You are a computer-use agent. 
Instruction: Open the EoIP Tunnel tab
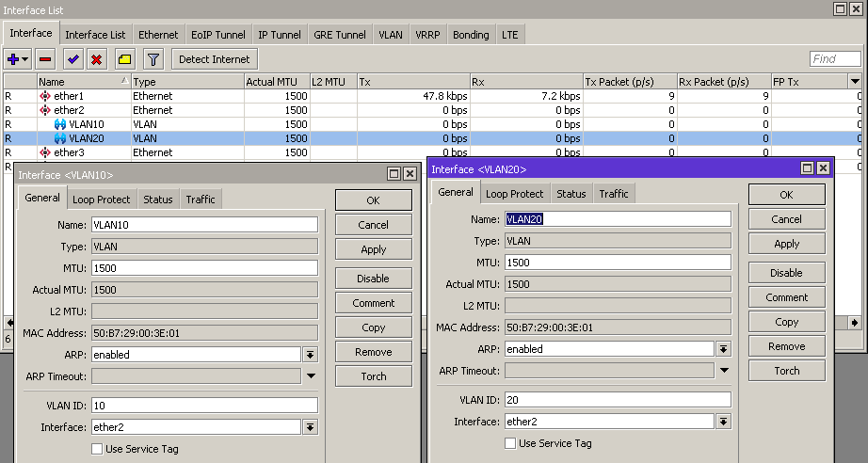click(x=218, y=34)
